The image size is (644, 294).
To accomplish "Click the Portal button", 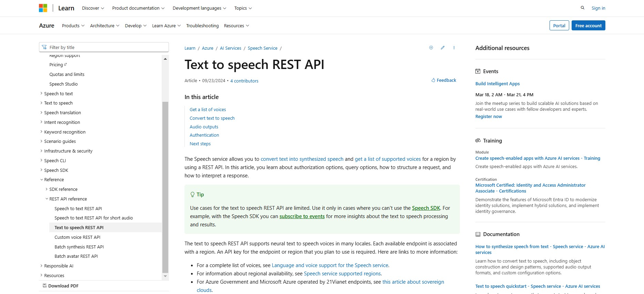I will coord(559,26).
